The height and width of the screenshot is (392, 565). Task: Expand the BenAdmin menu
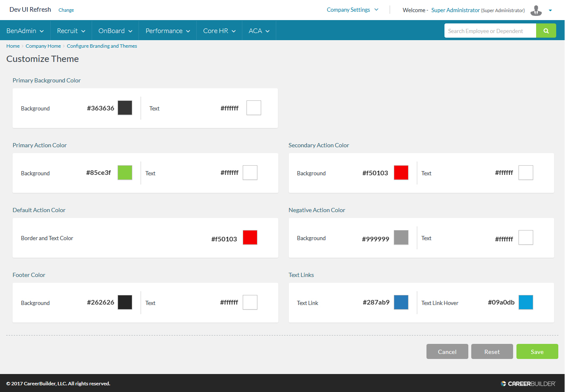pyautogui.click(x=25, y=31)
